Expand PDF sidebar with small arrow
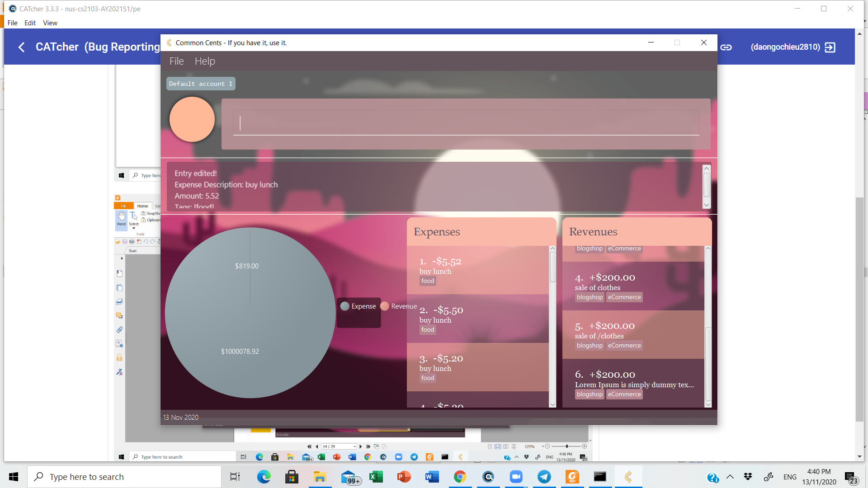 pos(122,258)
